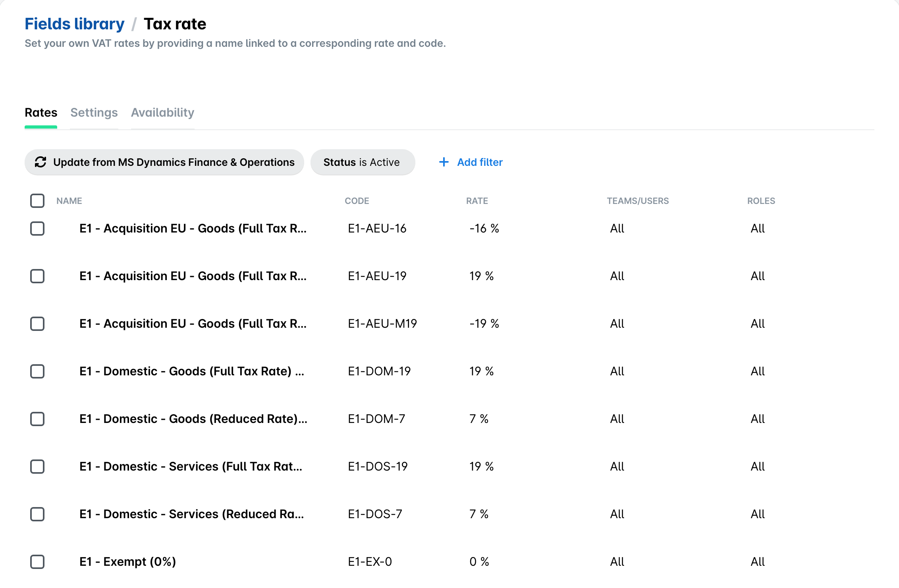
Task: Switch to the Availability tab
Action: point(163,113)
